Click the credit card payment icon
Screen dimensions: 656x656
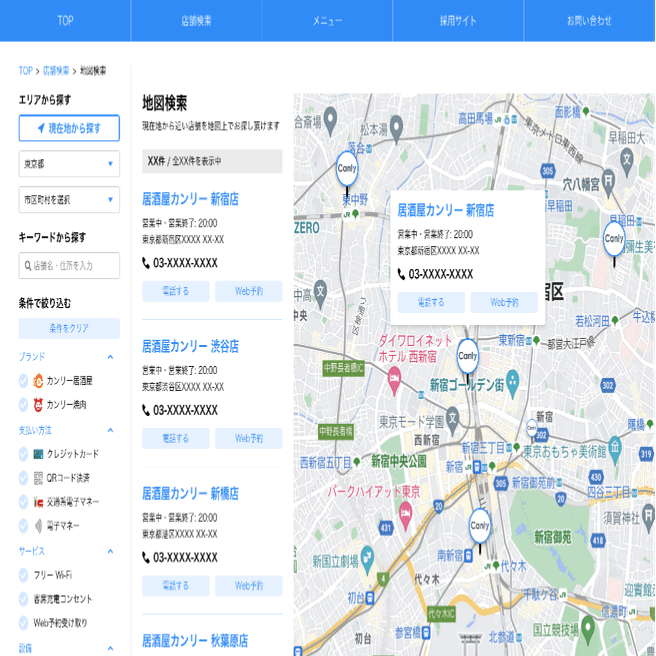(38, 454)
